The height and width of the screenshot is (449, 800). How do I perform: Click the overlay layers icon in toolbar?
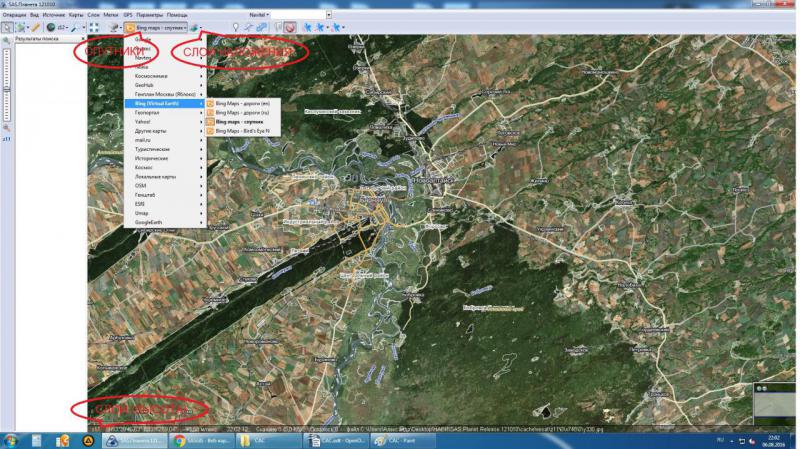195,28
